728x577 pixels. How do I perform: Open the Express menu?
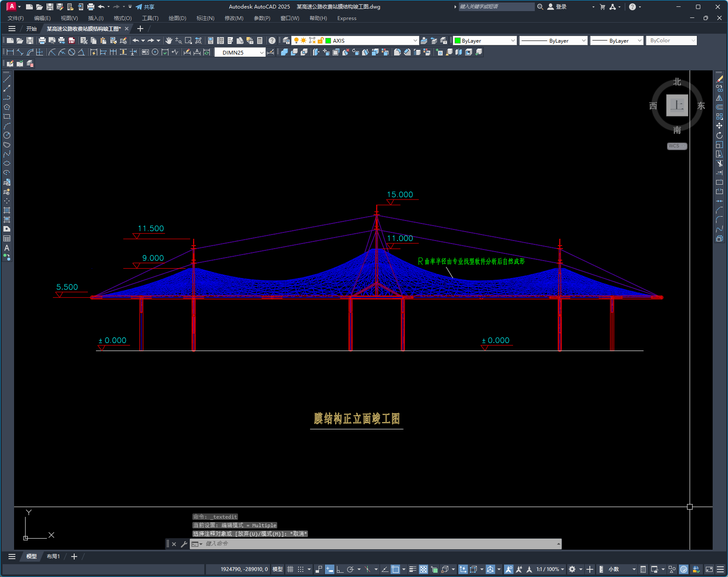[347, 18]
